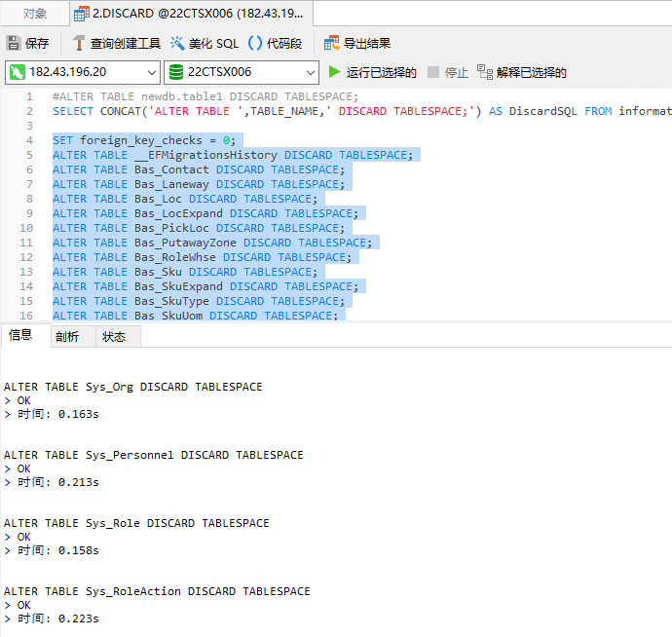Open the connection dropdown 182.43.196.20

click(83, 72)
